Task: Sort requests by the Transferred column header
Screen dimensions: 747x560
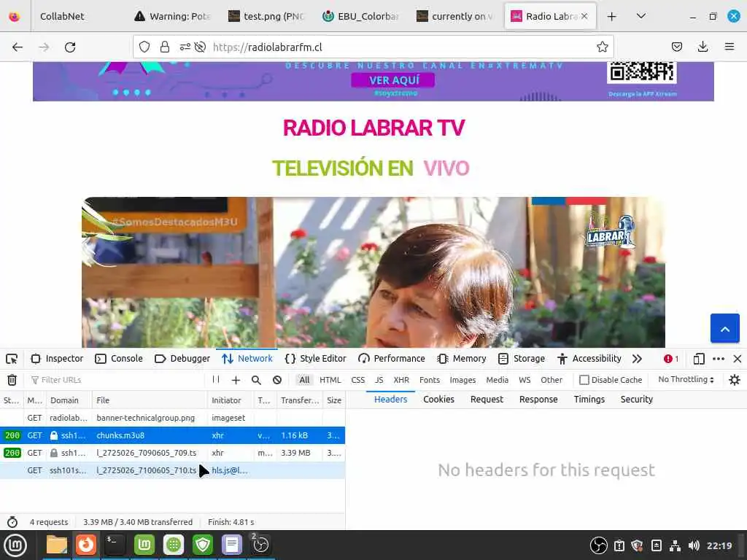Action: 300,400
